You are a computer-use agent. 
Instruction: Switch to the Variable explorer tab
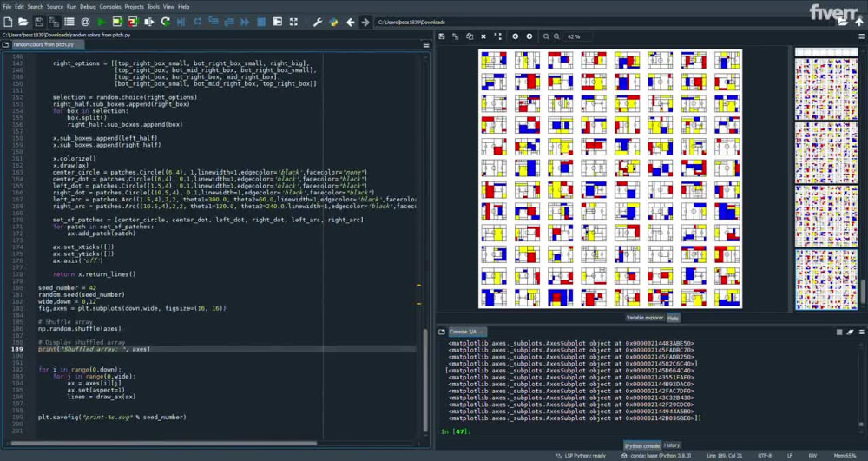644,319
